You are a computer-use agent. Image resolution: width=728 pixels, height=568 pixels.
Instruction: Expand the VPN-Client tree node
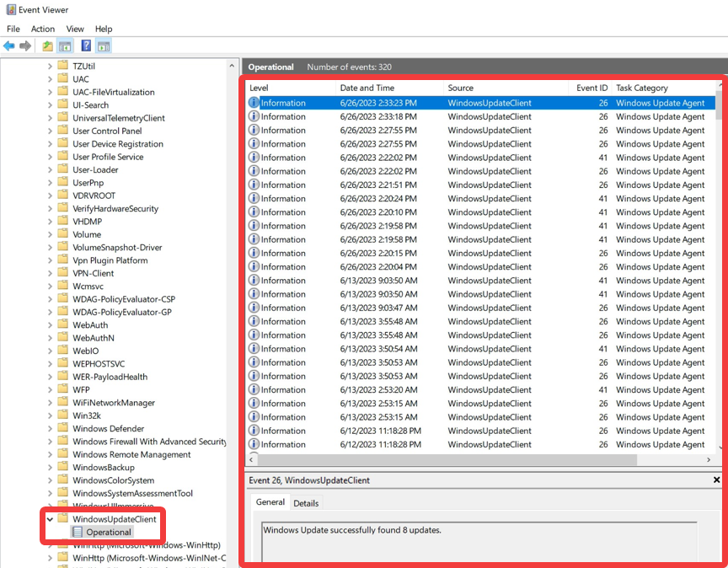coord(50,274)
